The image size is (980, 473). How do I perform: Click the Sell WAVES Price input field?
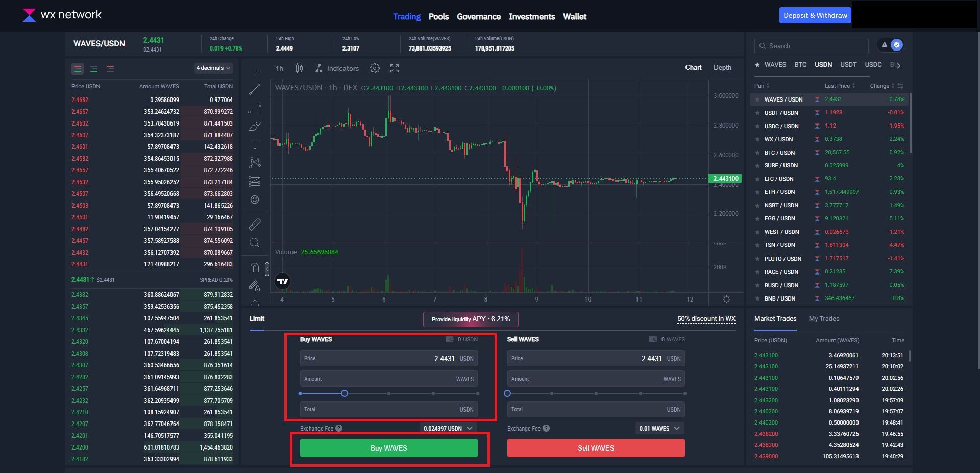click(x=596, y=358)
